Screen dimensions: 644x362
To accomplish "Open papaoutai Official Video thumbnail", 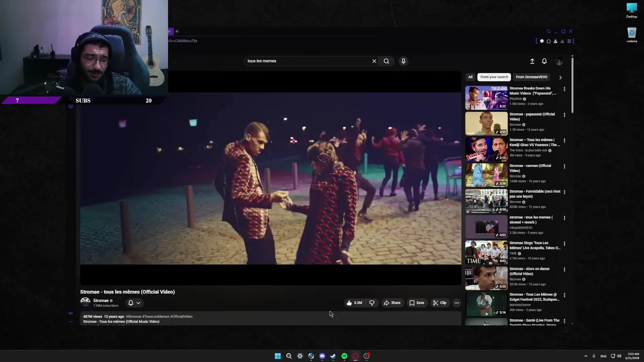I will click(486, 123).
